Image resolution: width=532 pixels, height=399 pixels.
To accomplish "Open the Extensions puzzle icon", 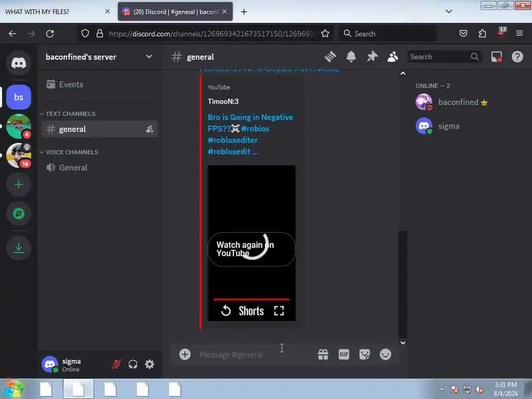I will pos(482,34).
